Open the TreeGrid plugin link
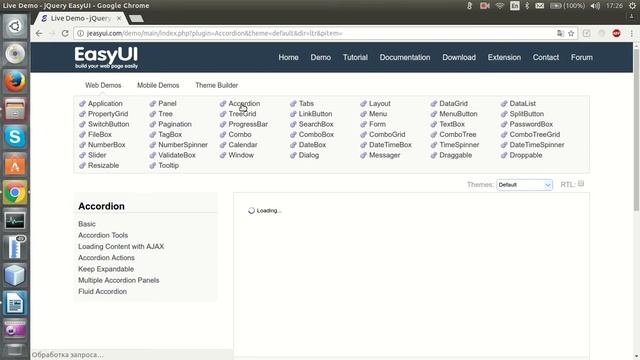Screen dimensions: 640x360 242,114
